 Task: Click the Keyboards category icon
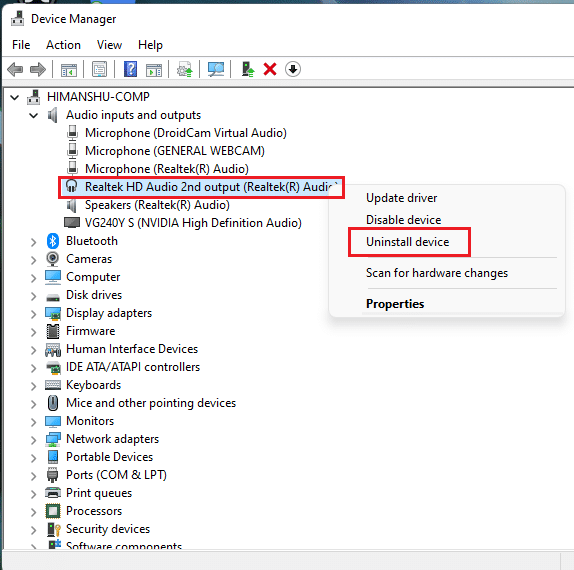[53, 385]
